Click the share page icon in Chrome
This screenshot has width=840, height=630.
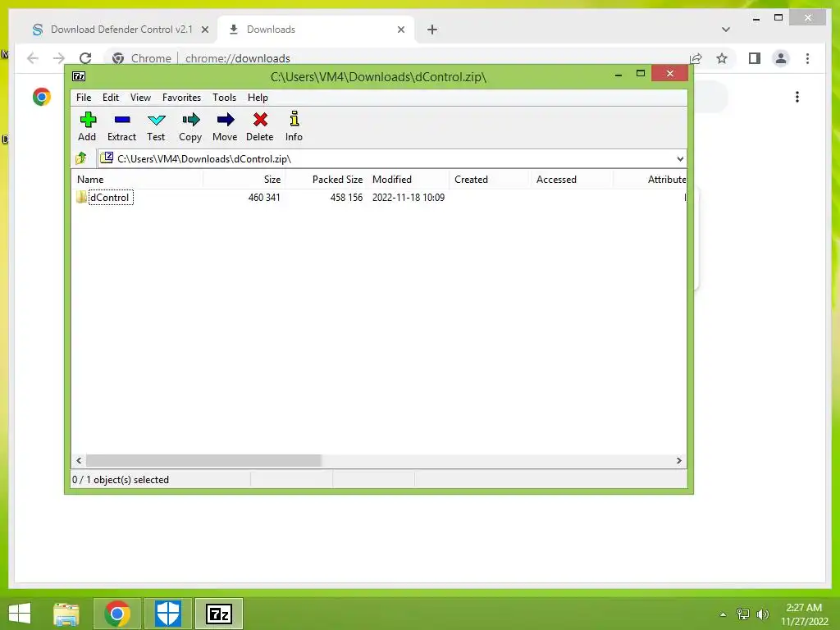coord(696,58)
